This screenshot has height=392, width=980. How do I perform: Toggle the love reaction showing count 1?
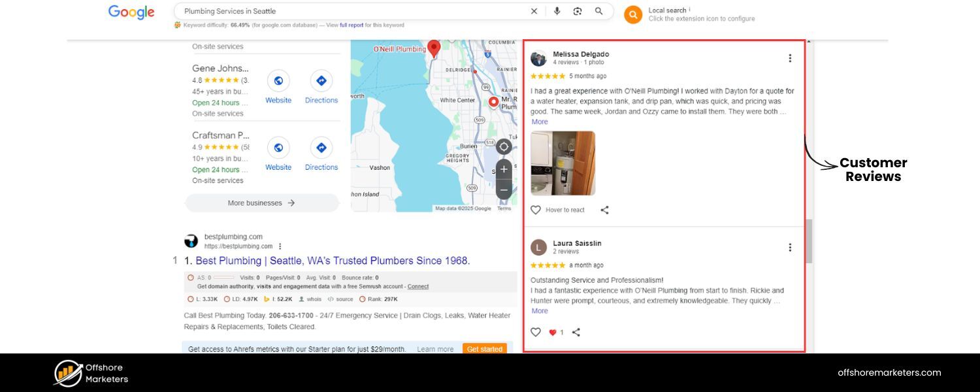552,332
